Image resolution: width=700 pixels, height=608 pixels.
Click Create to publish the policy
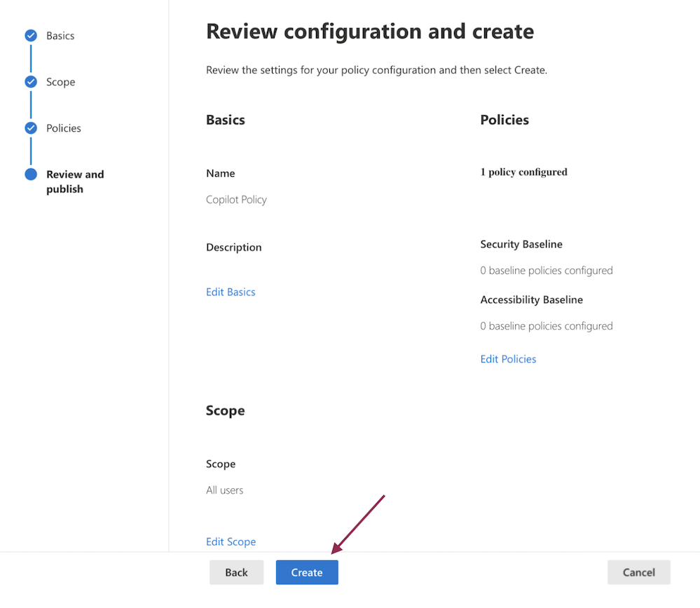(x=307, y=572)
